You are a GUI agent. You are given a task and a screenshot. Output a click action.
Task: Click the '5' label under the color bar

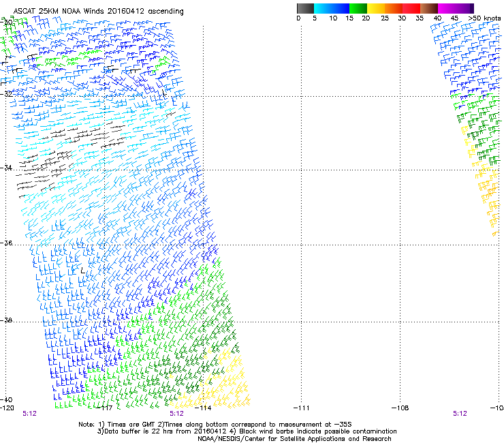point(315,18)
